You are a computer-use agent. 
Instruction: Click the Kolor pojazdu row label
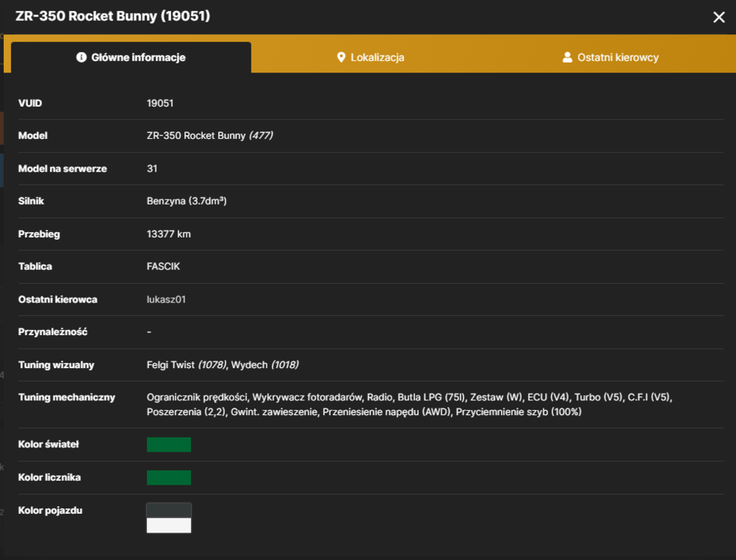(x=50, y=510)
